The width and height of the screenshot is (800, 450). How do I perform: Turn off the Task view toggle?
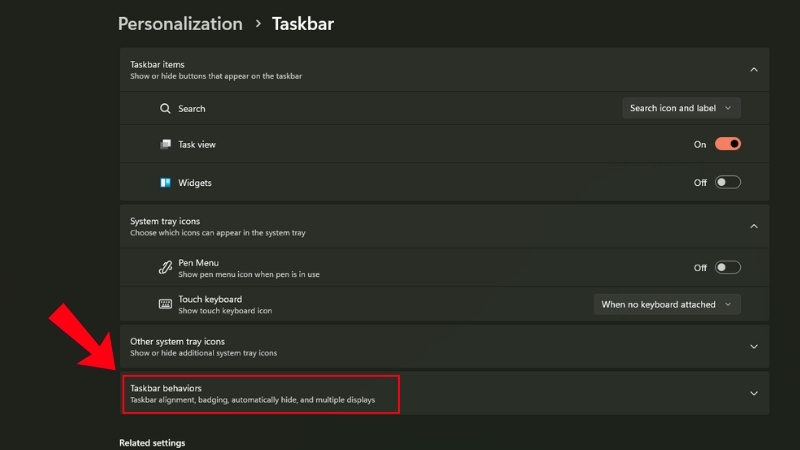tap(728, 144)
